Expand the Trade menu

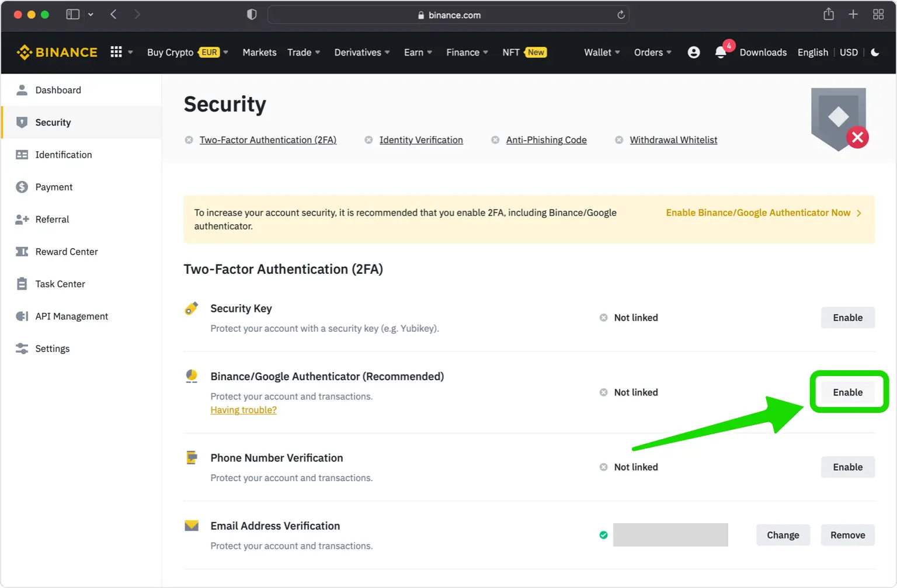(x=304, y=53)
